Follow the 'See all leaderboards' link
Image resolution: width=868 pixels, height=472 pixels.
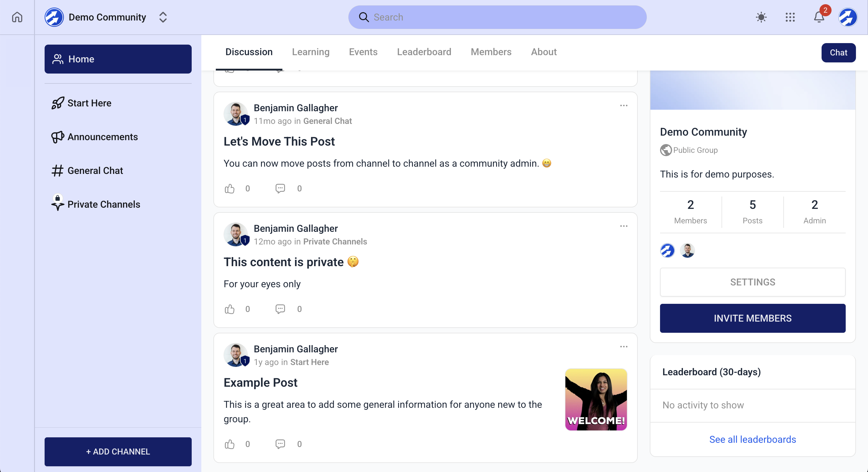tap(752, 439)
